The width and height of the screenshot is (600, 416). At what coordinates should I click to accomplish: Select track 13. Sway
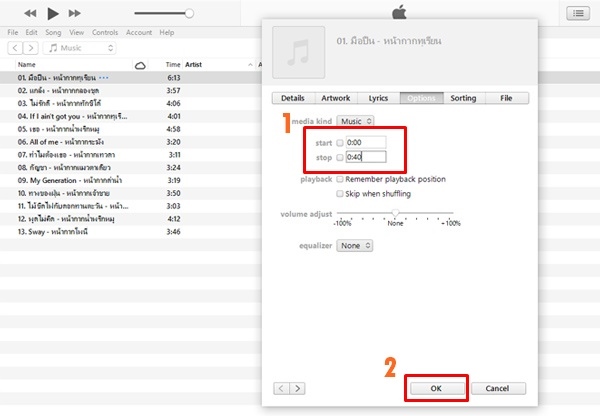[x=53, y=232]
